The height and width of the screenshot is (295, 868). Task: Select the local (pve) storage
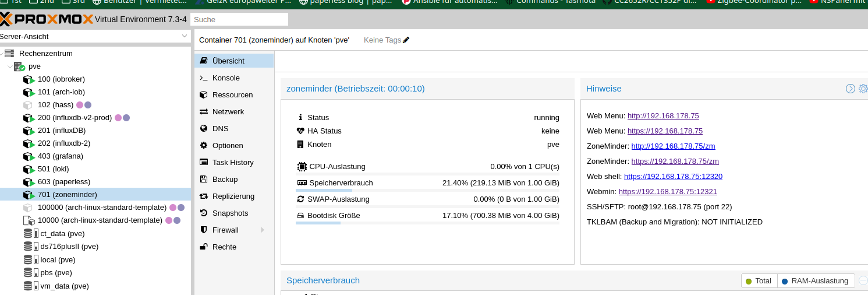[x=58, y=259]
